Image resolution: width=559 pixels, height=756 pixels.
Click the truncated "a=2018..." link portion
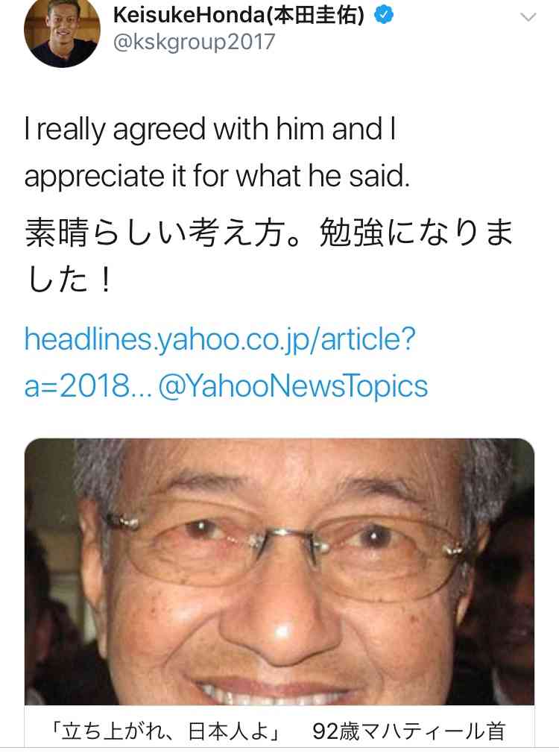pyautogui.click(x=88, y=385)
